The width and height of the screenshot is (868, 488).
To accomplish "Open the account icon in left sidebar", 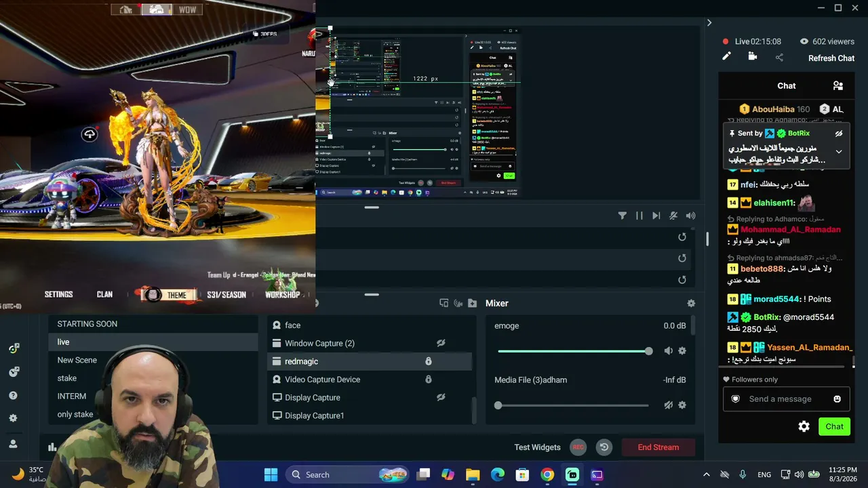I will click(13, 444).
